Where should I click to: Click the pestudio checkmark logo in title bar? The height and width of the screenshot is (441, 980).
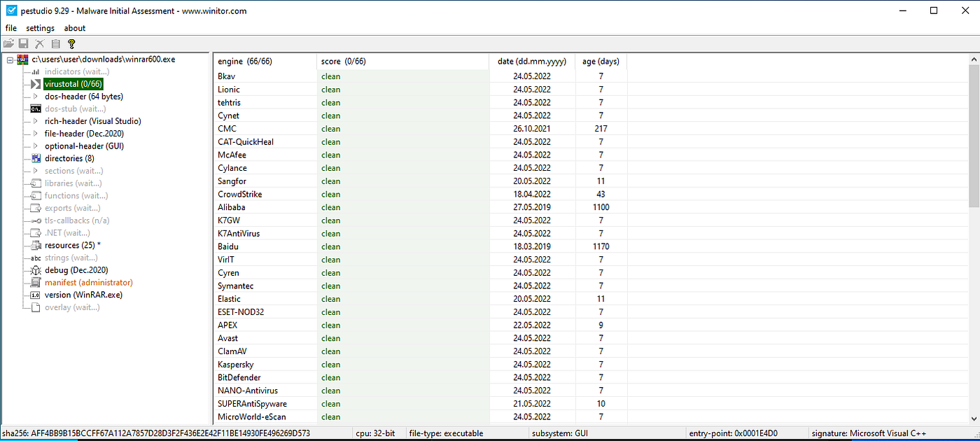pos(11,10)
